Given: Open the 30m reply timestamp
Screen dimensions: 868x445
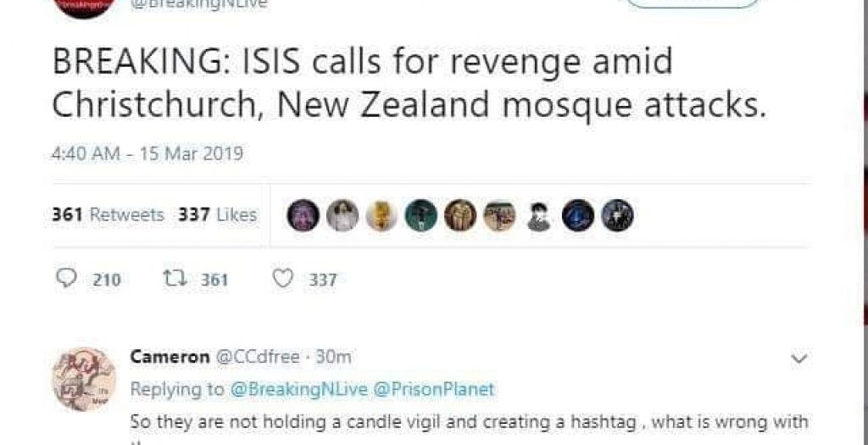Looking at the screenshot, I should click(334, 357).
